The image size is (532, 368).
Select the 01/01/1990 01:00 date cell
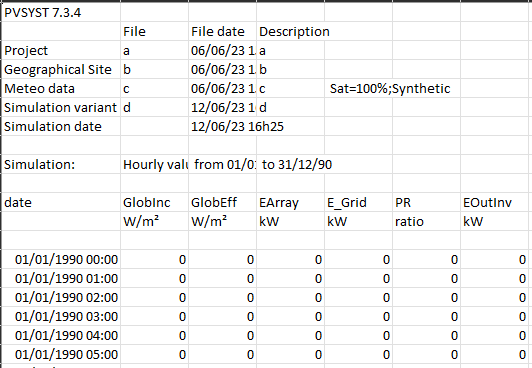tap(61, 278)
